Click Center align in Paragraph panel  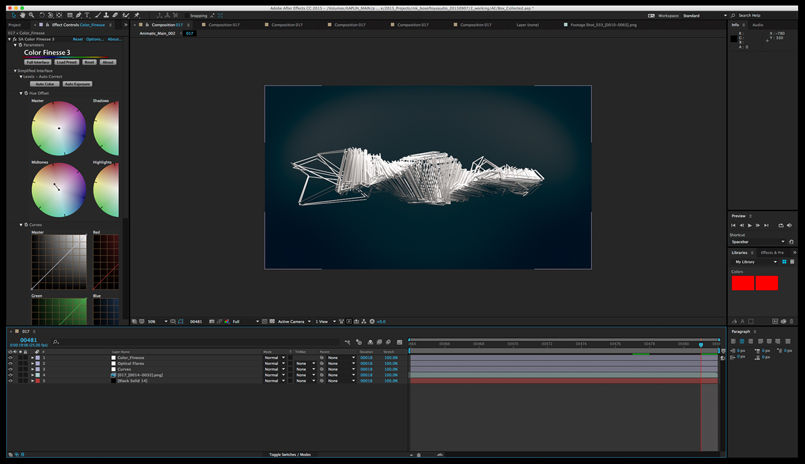742,341
